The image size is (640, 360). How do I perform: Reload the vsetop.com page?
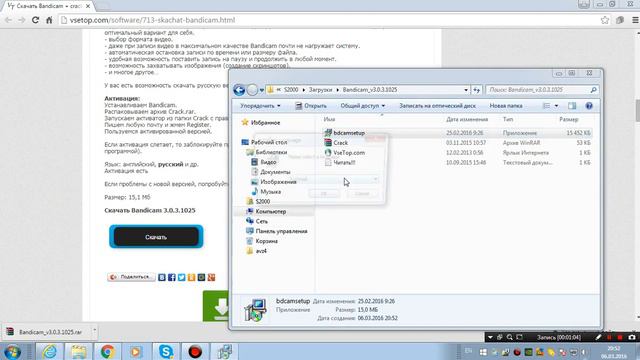36,20
